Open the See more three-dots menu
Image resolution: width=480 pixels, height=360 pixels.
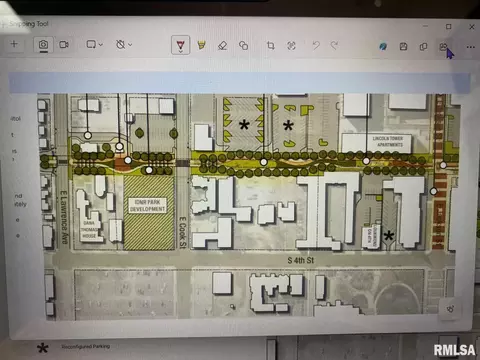470,47
